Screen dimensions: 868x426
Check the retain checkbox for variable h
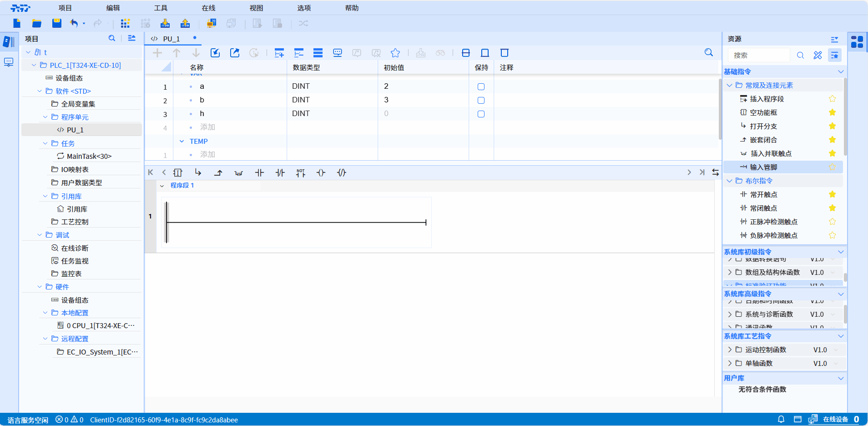(481, 114)
